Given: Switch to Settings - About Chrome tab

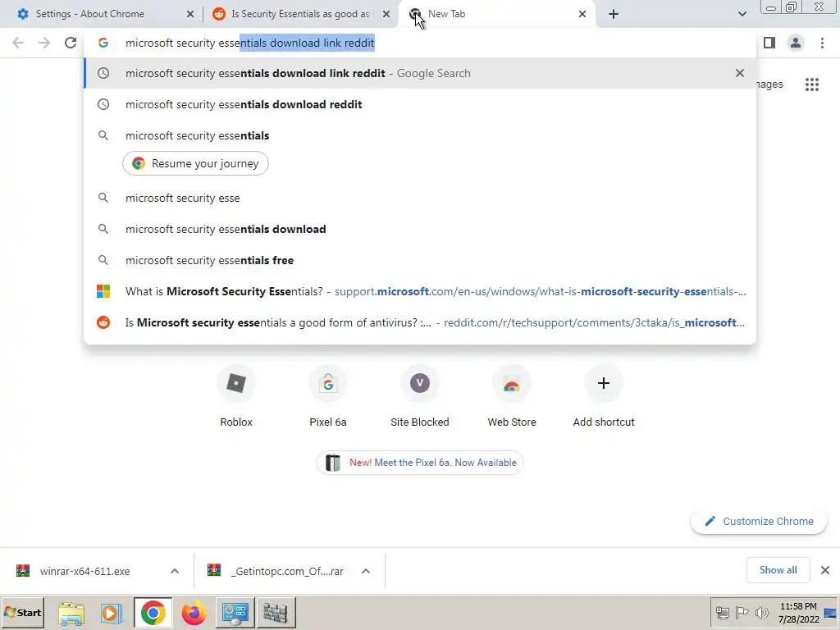Looking at the screenshot, I should tap(101, 14).
